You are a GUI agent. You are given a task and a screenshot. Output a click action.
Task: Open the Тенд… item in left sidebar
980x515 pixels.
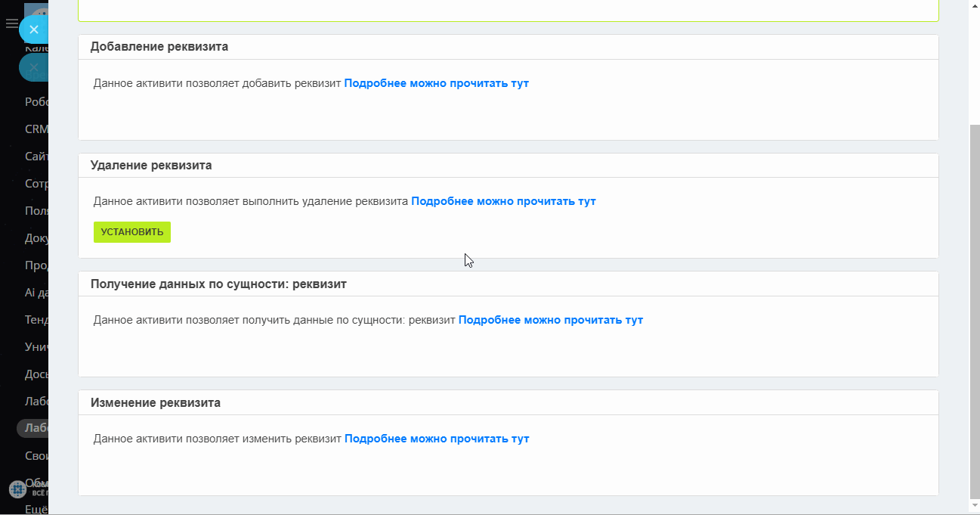click(x=36, y=320)
